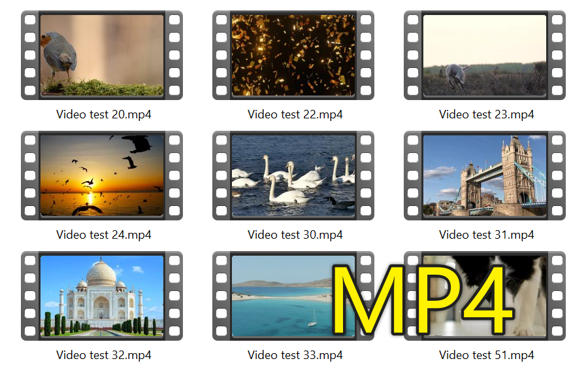The height and width of the screenshot is (378, 588).
Task: Select the Video test 30.mp4 filename
Action: 294,235
